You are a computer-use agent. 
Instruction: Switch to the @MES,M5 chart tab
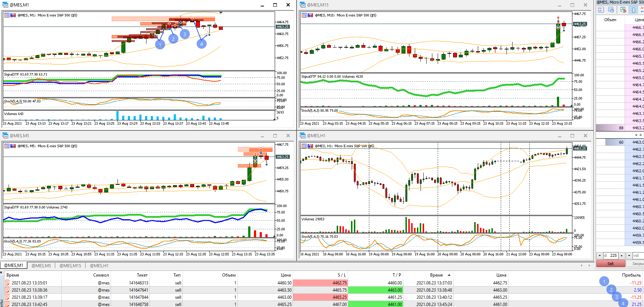pos(41,265)
